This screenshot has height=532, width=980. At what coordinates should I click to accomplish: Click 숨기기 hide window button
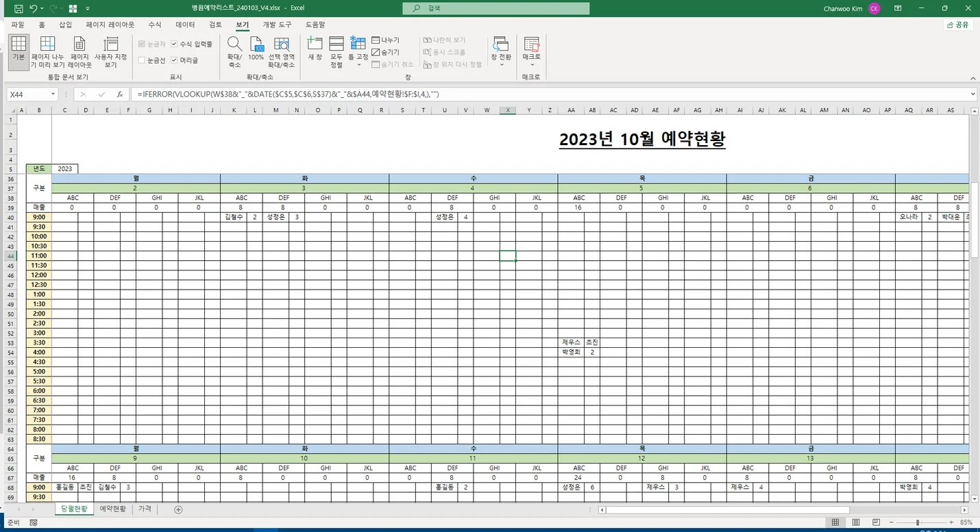coord(386,52)
